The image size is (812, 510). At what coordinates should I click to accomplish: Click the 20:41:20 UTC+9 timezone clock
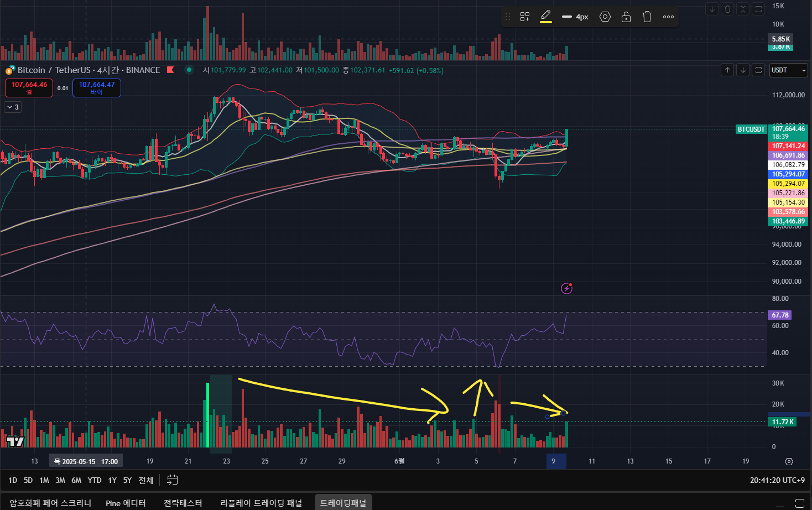(777, 480)
